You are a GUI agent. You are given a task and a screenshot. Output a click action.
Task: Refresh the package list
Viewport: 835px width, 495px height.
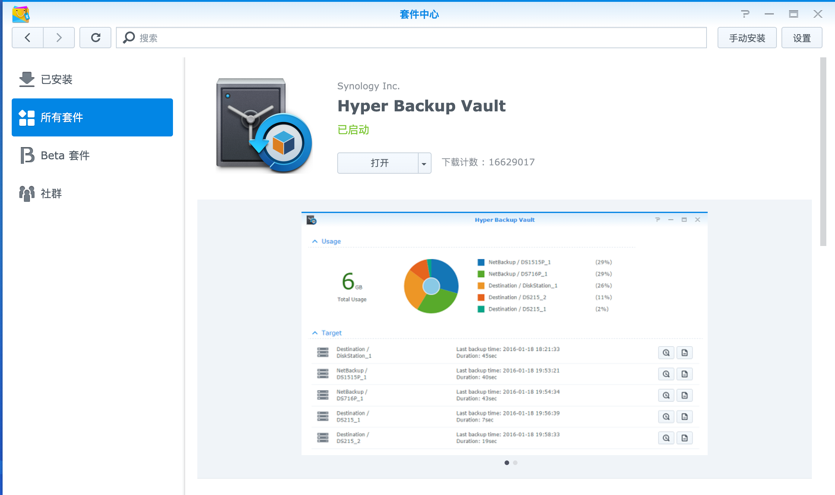(96, 38)
